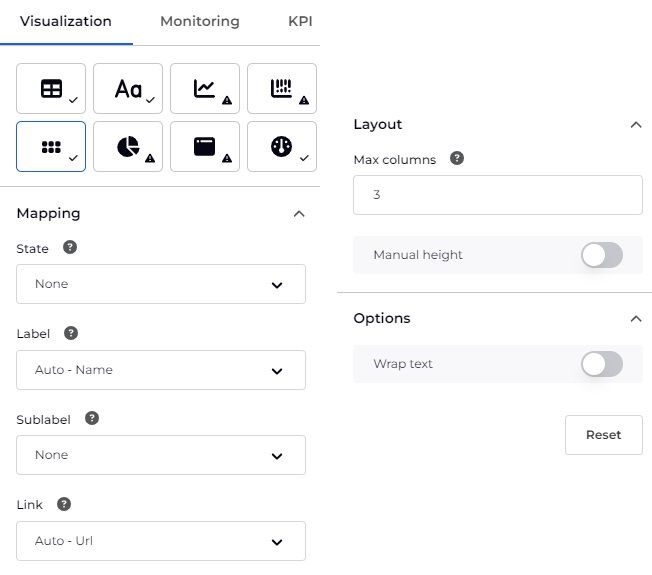Screen dimensions: 652x575
Task: Collapse the Options section
Action: coord(636,319)
